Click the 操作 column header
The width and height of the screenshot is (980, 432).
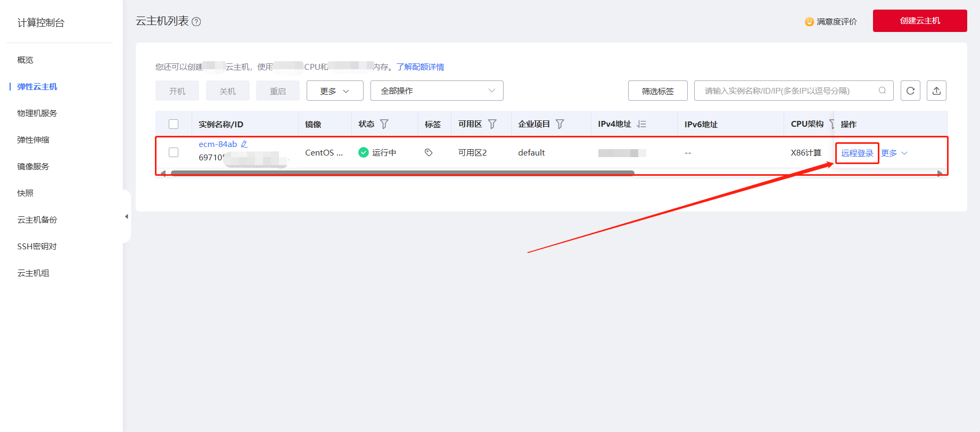tap(849, 124)
